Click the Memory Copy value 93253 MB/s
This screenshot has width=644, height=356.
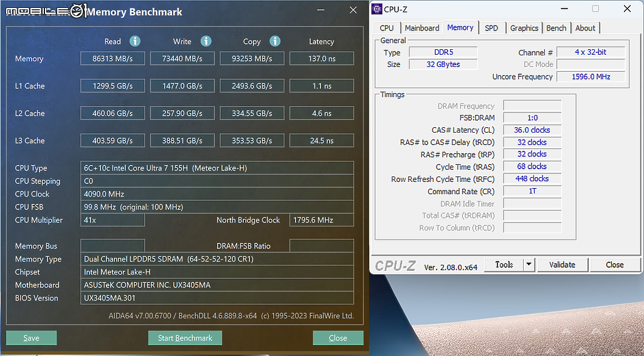pyautogui.click(x=252, y=58)
